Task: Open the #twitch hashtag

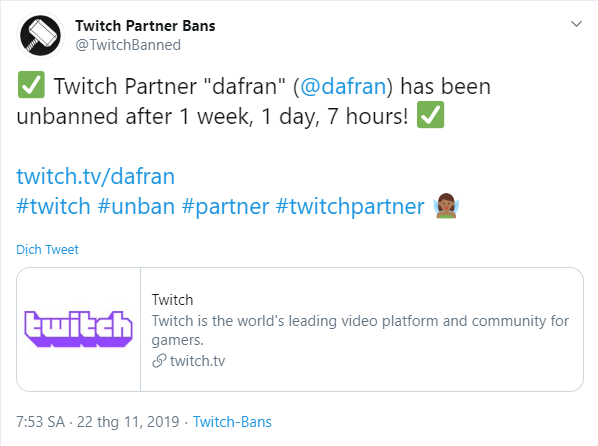Action: tap(53, 206)
